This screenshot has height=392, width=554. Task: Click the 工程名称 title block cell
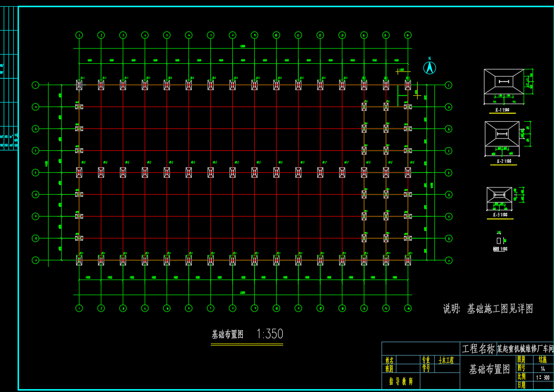click(x=478, y=349)
